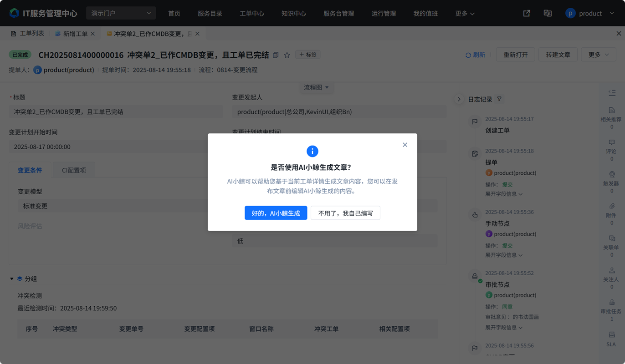
Task: Switch to the CI配置项 tab
Action: pos(74,170)
